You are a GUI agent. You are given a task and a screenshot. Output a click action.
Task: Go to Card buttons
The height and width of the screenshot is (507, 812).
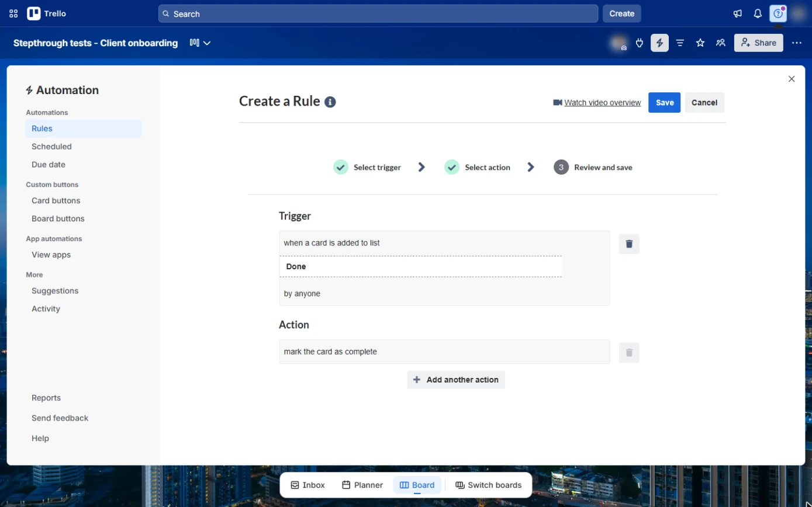click(83, 200)
